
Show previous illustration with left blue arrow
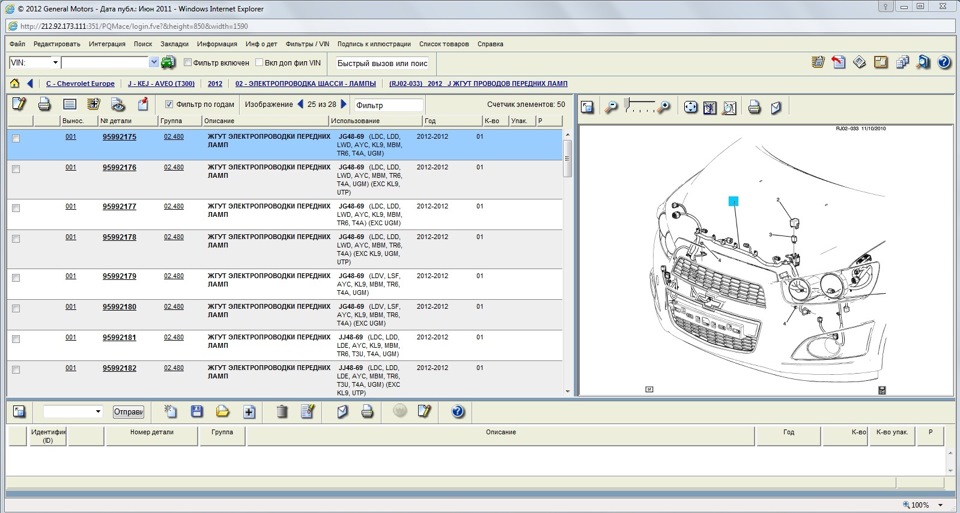pos(300,104)
